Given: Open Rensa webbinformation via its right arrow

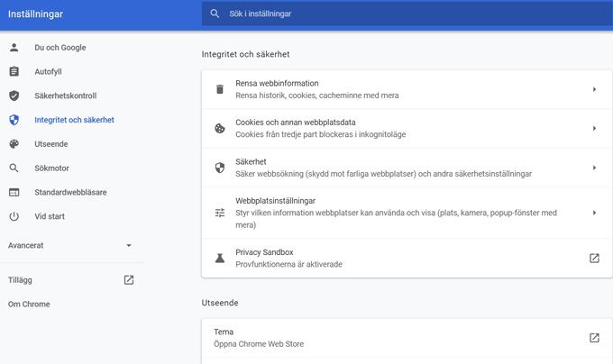Looking at the screenshot, I should (594, 89).
